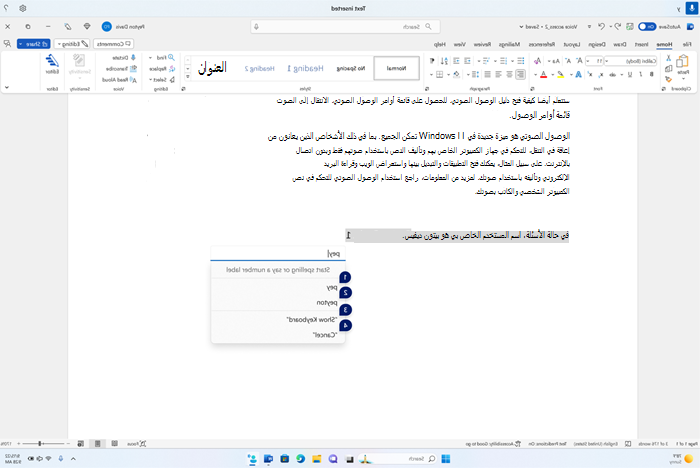The image size is (700, 468).
Task: Apply Bold formatting
Action: coord(651,75)
